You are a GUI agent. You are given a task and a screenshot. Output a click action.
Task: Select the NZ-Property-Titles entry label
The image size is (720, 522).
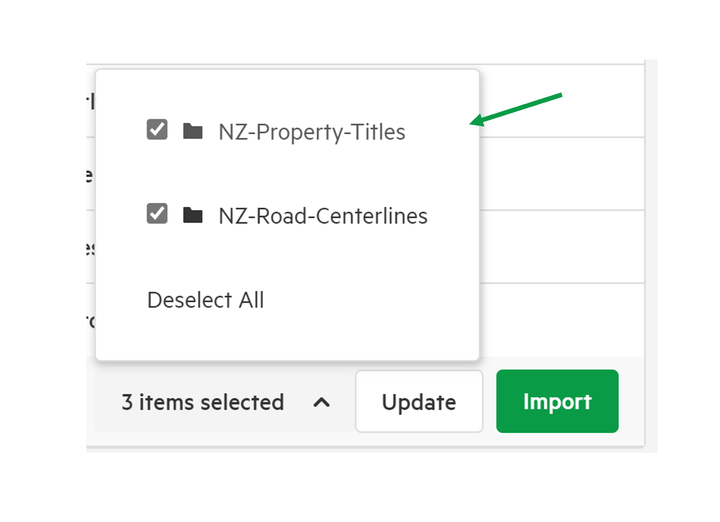(312, 132)
